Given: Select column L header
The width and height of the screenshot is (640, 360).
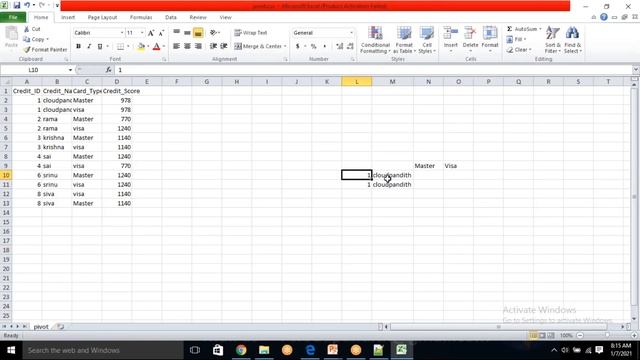Looking at the screenshot, I should [357, 82].
